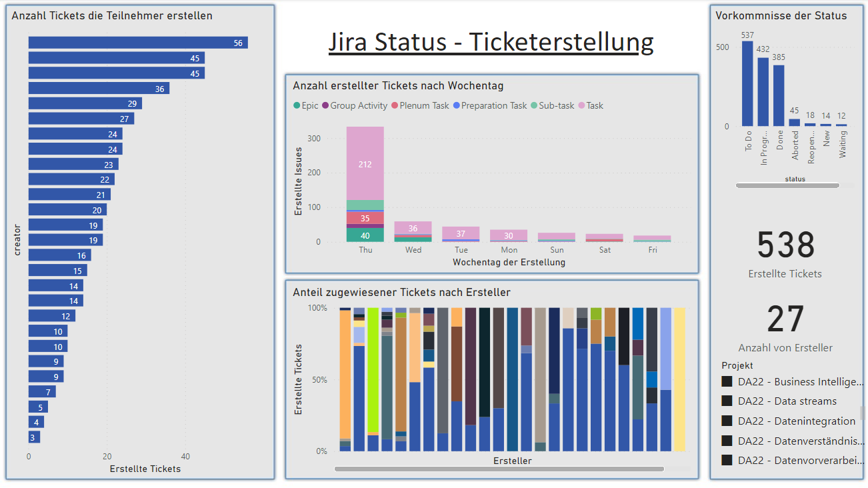Click the Sub-task legend marker

point(534,106)
